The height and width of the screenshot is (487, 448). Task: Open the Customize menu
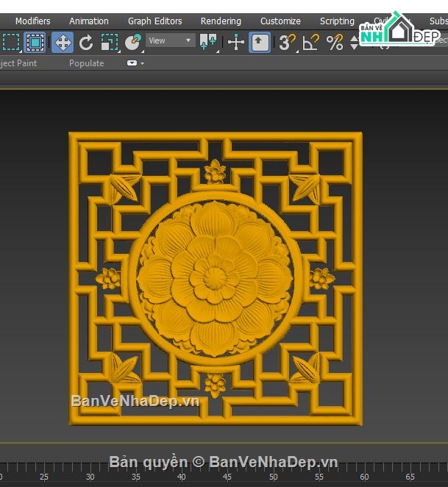point(280,21)
